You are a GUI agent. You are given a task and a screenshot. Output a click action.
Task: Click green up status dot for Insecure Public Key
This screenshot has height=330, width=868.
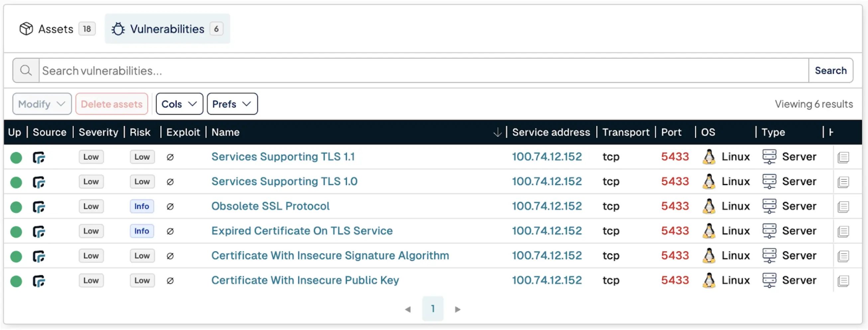tap(16, 281)
